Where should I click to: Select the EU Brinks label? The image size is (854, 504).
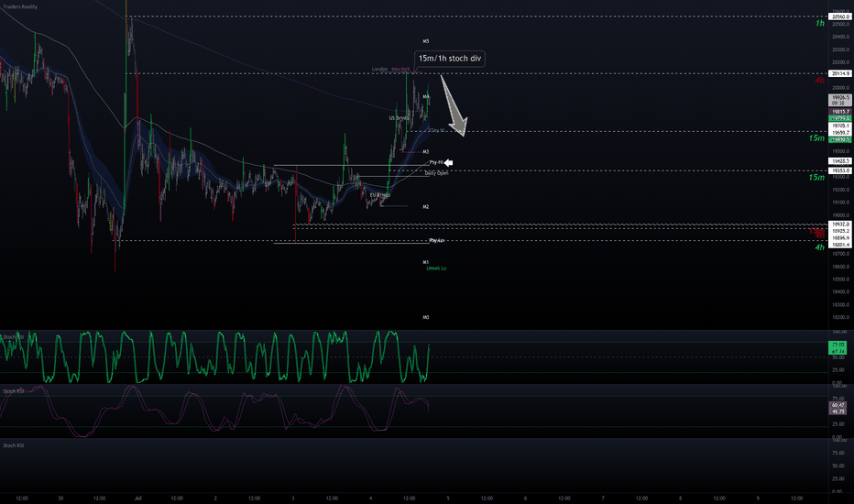[x=380, y=195]
